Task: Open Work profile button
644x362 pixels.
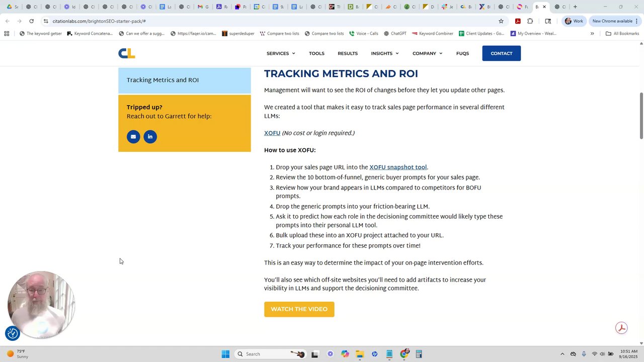Action: point(574,21)
